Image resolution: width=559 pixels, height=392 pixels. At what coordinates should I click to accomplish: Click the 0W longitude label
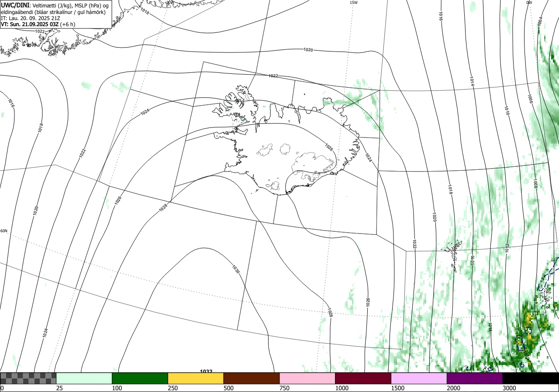529,3
